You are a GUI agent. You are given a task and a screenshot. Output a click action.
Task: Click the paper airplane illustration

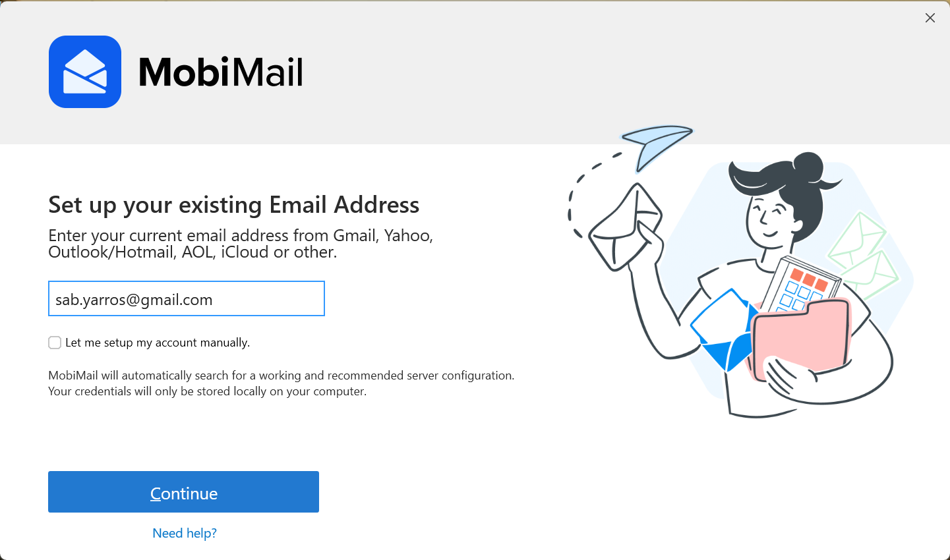[x=657, y=146]
